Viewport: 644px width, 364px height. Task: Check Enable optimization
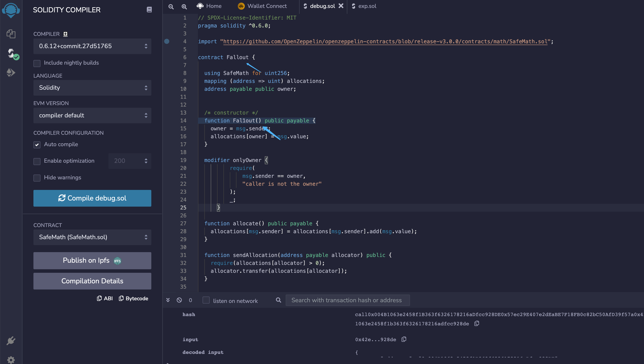click(37, 161)
